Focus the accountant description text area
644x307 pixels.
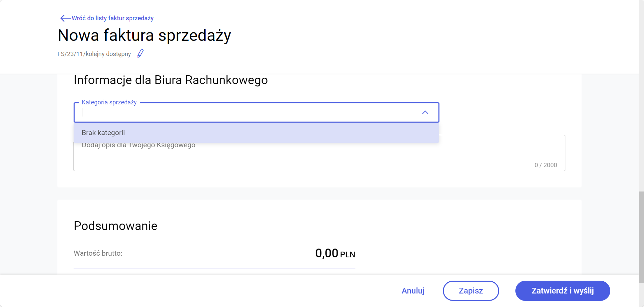pos(304,157)
